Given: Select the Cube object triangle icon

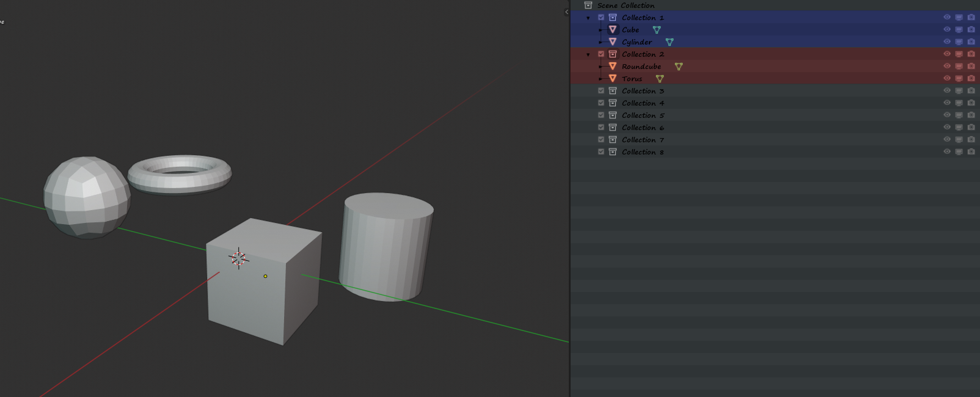Looking at the screenshot, I should (x=613, y=29).
